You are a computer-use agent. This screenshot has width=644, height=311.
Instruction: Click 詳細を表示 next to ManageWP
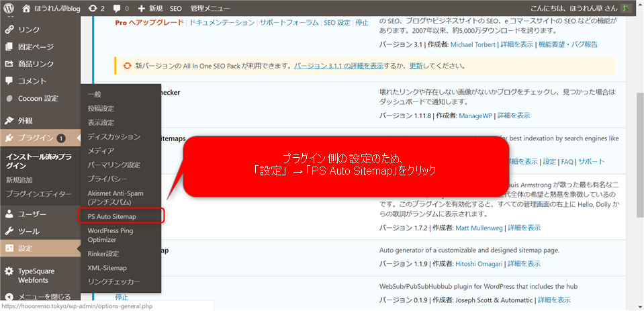coord(514,116)
